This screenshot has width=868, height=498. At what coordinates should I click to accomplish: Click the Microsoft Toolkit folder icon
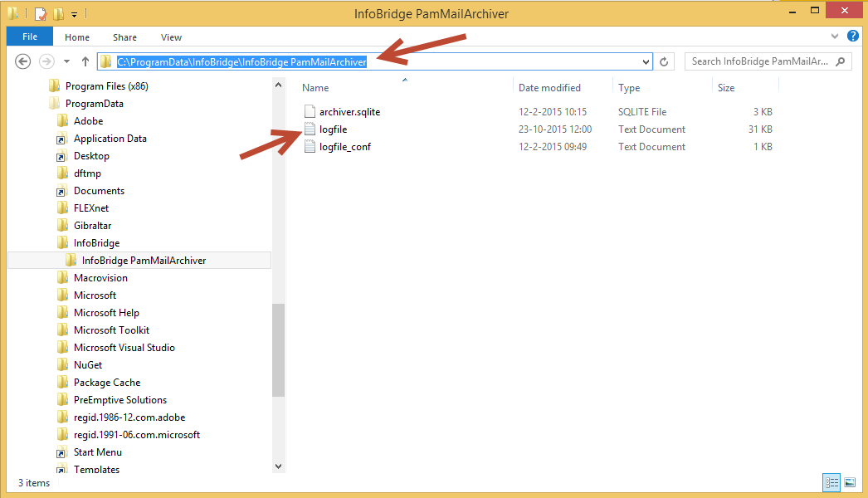[62, 330]
